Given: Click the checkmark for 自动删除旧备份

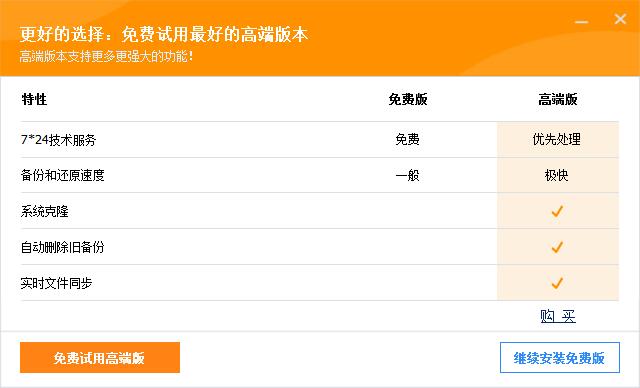Looking at the screenshot, I should pyautogui.click(x=557, y=247).
